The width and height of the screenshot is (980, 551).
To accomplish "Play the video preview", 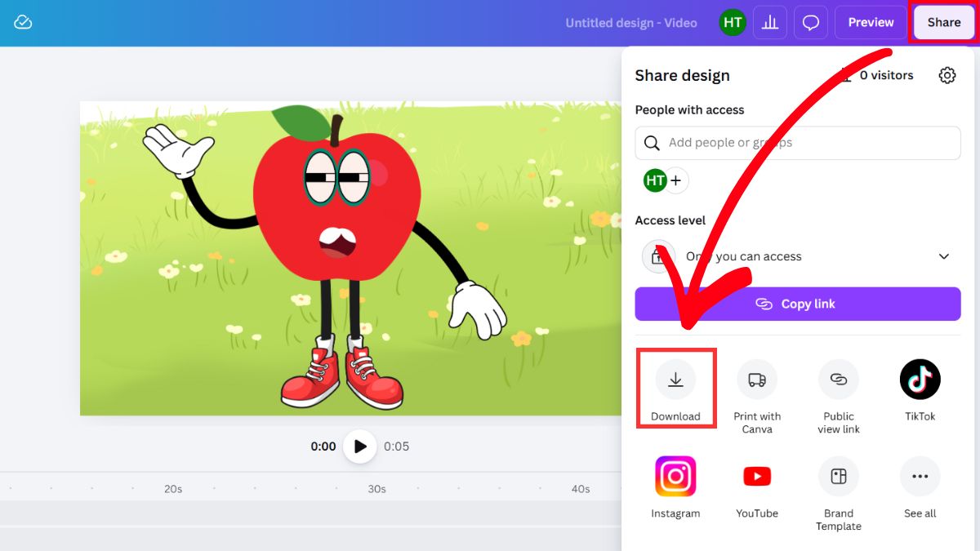I will (x=359, y=447).
